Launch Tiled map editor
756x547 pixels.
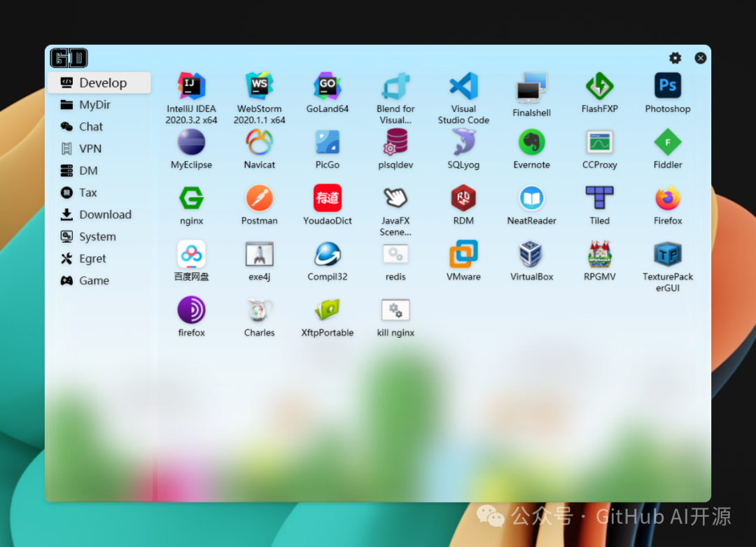599,198
